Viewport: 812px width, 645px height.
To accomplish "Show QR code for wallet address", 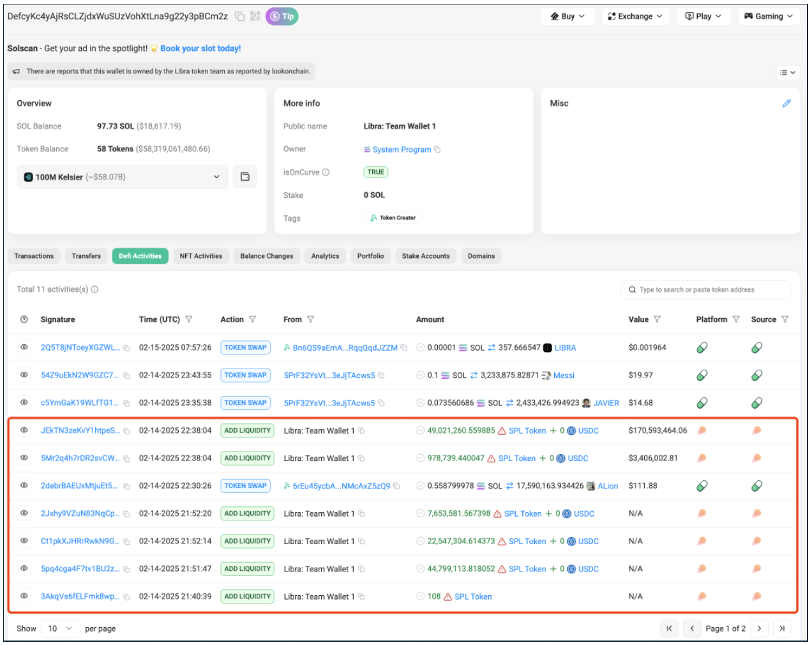I will [x=255, y=17].
